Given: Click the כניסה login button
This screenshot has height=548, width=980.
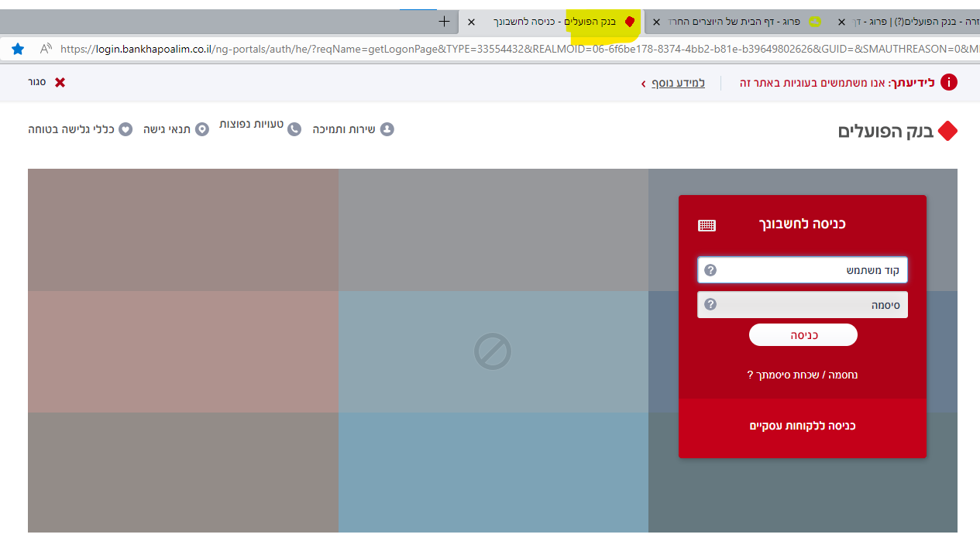Looking at the screenshot, I should click(803, 335).
